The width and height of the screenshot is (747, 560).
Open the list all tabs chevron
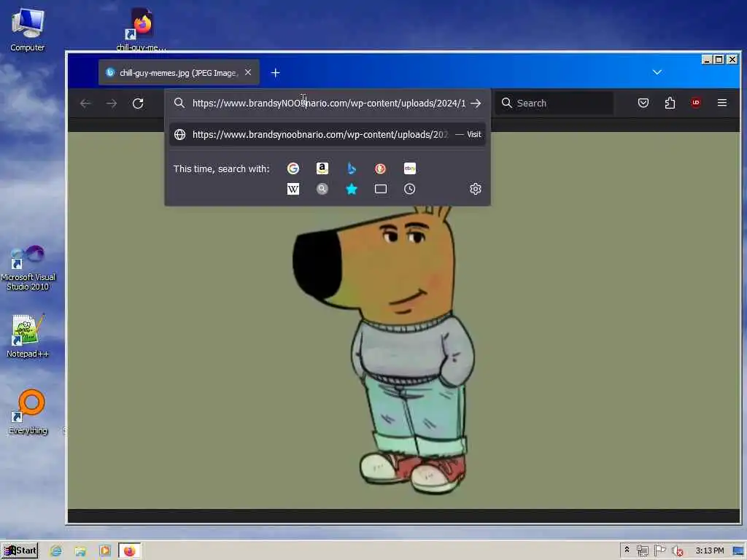[x=657, y=72]
